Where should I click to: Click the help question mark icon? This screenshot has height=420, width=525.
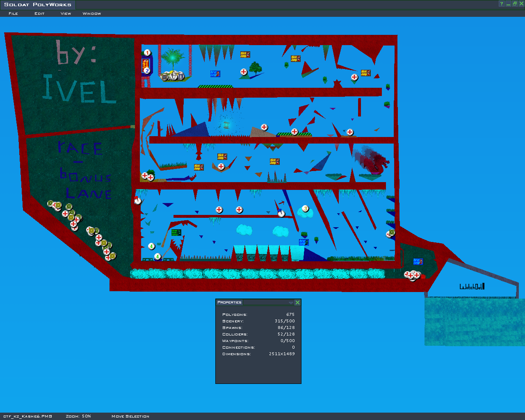coord(501,4)
